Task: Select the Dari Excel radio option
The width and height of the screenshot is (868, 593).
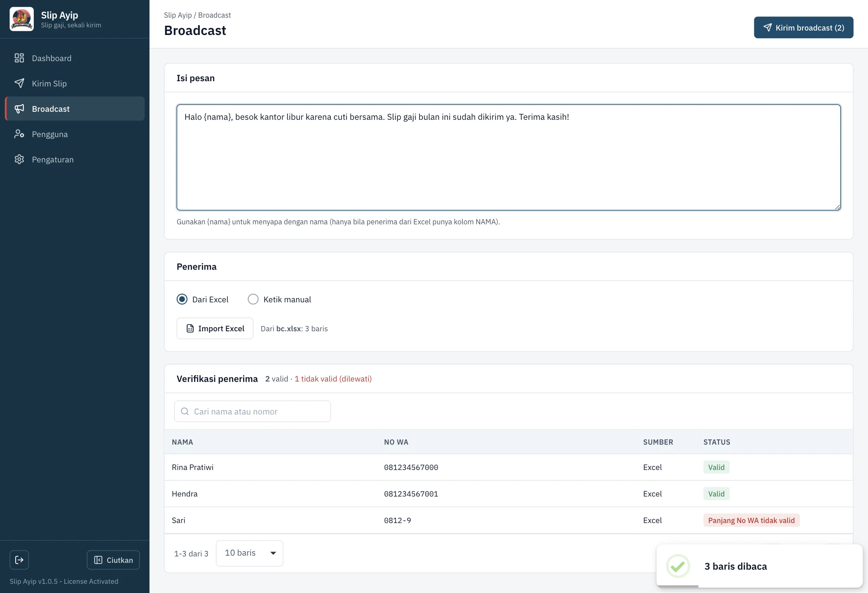Action: (182, 299)
